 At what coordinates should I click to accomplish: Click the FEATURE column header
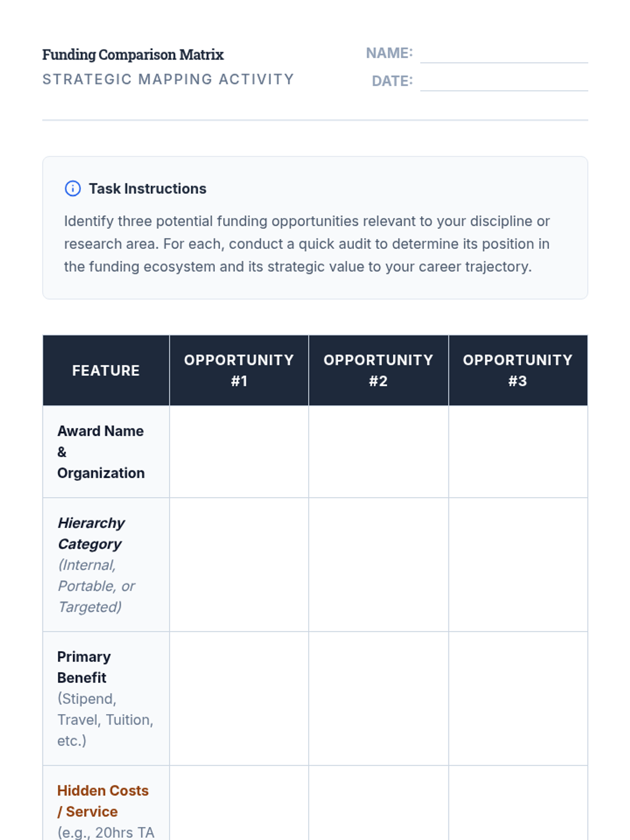106,371
